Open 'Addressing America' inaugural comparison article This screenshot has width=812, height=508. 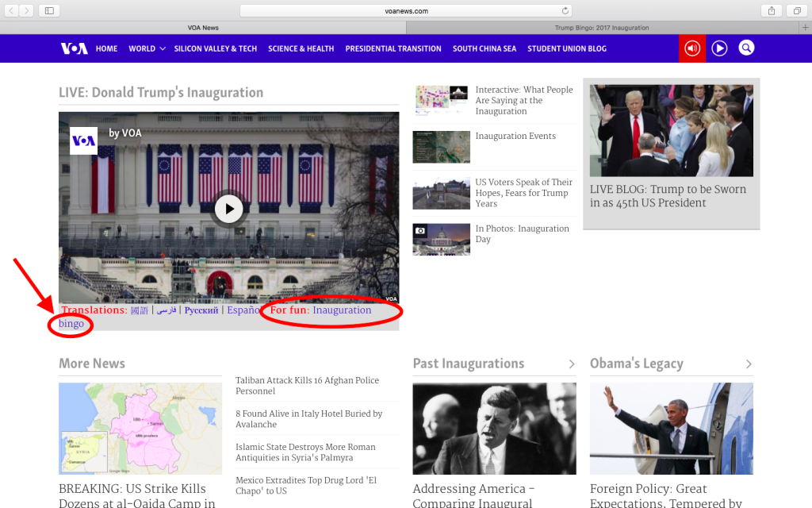click(473, 495)
